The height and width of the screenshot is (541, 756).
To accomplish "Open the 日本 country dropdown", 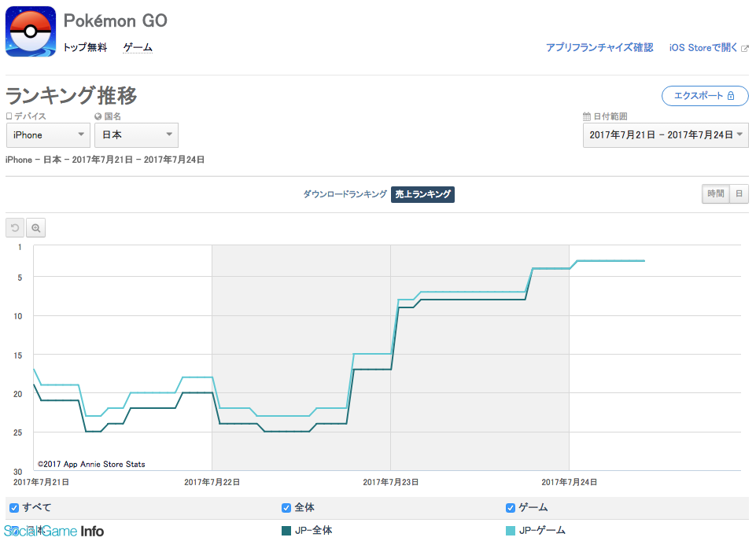I will coord(136,135).
